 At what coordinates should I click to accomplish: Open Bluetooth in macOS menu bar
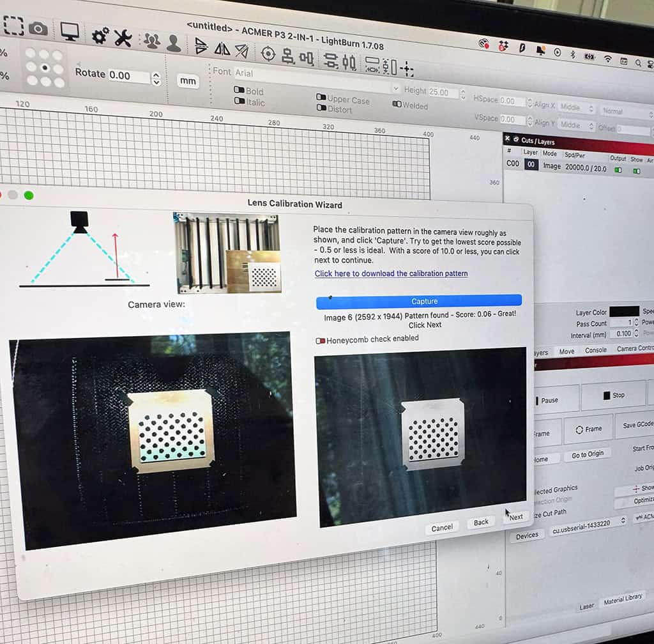(573, 54)
